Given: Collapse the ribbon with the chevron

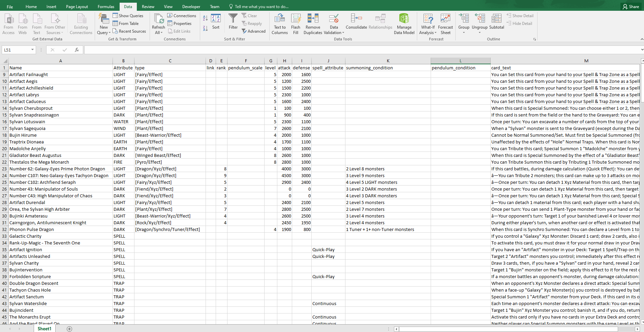Looking at the screenshot, I should (642, 39).
